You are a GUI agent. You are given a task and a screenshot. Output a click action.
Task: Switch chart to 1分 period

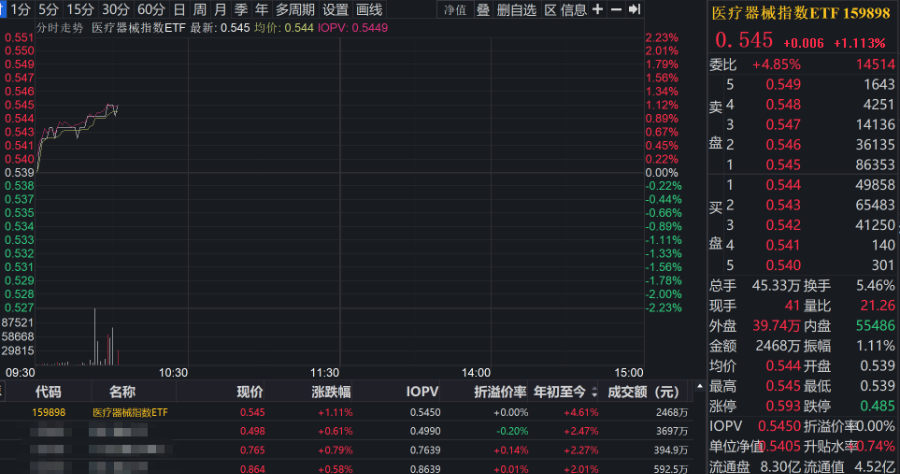pyautogui.click(x=20, y=10)
